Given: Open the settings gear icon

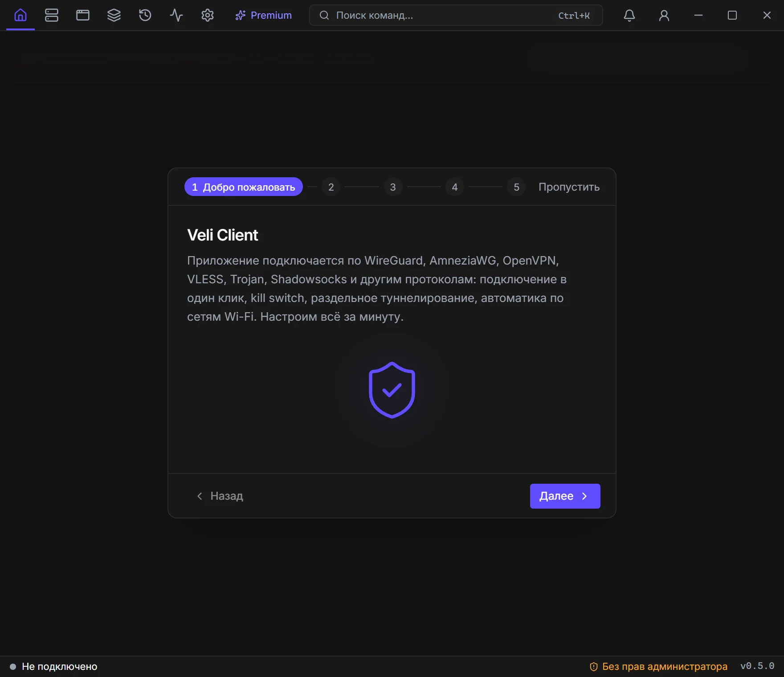Looking at the screenshot, I should (x=208, y=15).
